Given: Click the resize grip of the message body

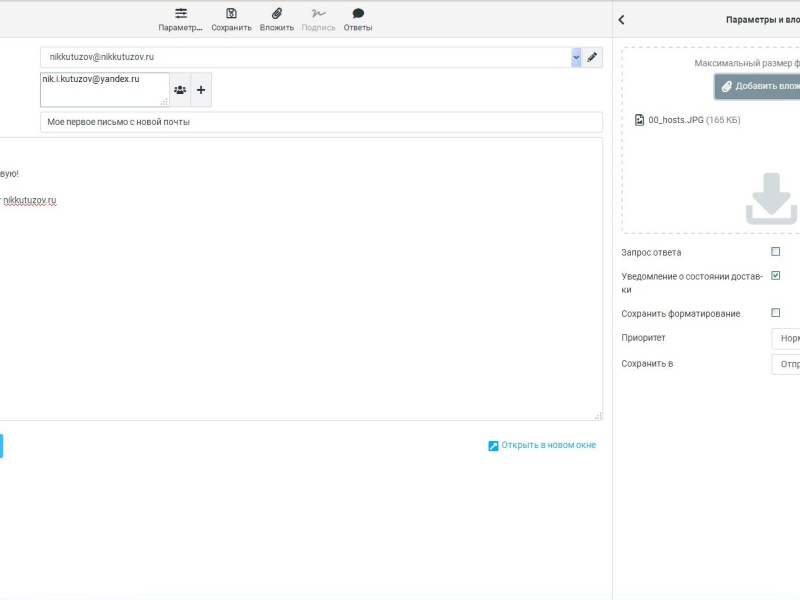Looking at the screenshot, I should pyautogui.click(x=598, y=416).
